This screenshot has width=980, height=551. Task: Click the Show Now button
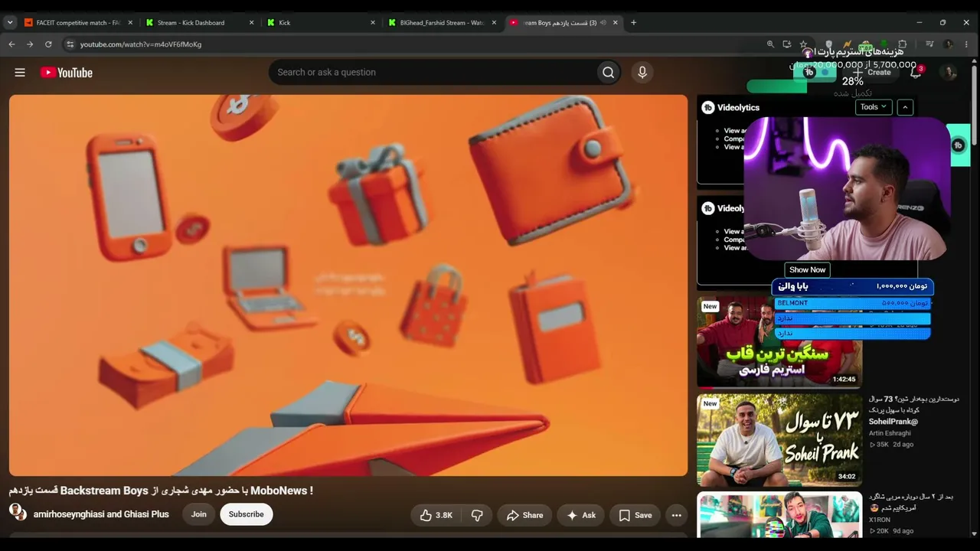click(808, 269)
